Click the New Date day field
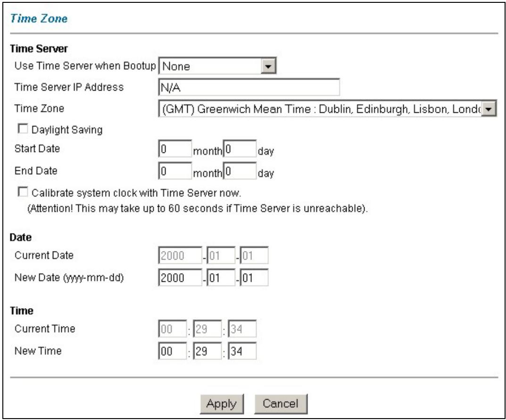The image size is (506, 420). click(254, 277)
